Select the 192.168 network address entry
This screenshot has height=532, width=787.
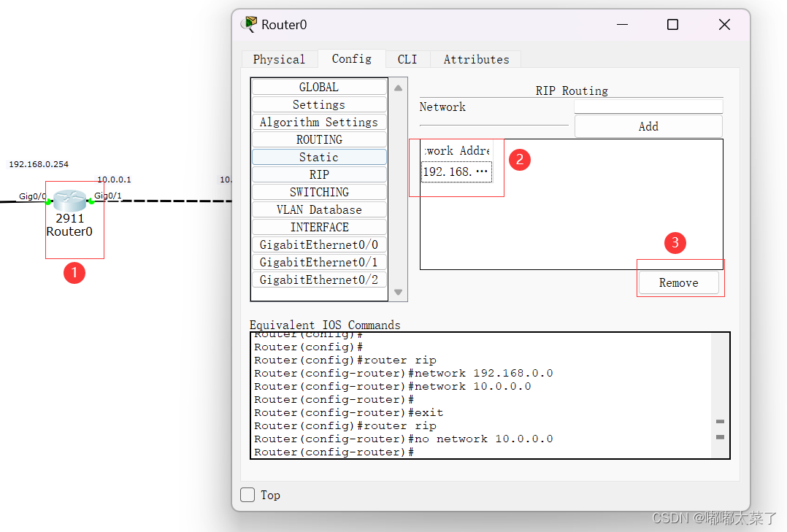456,171
